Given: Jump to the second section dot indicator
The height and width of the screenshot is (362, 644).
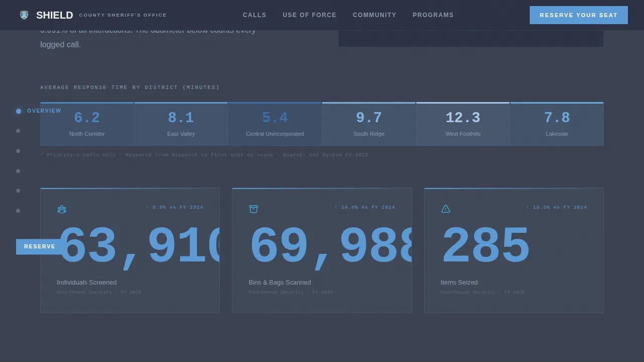Looking at the screenshot, I should tap(18, 131).
